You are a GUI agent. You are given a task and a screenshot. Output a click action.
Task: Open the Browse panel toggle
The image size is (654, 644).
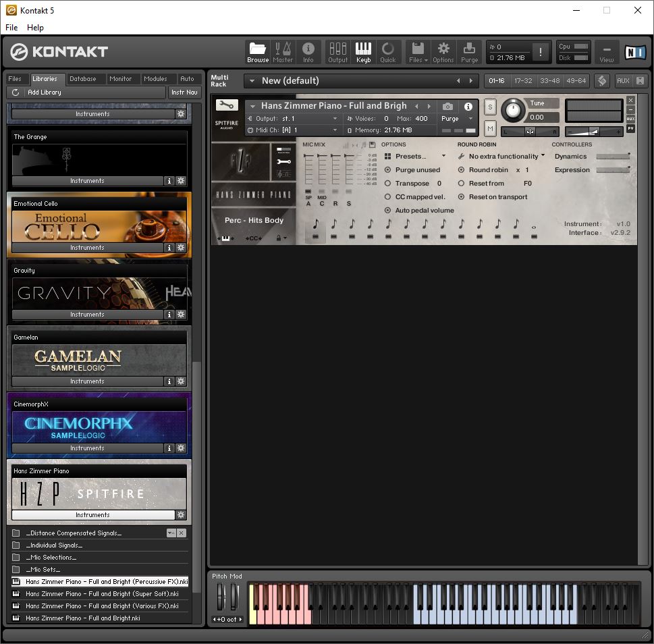(x=258, y=52)
